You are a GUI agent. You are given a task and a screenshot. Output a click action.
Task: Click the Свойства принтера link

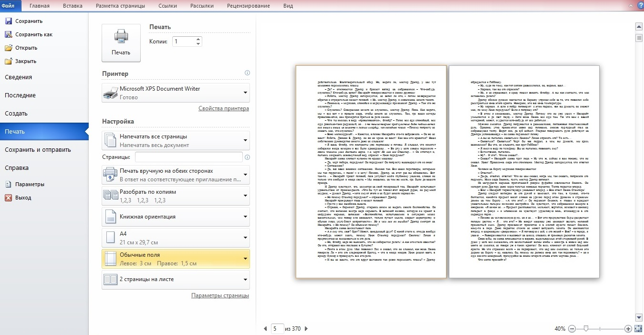pyautogui.click(x=223, y=108)
